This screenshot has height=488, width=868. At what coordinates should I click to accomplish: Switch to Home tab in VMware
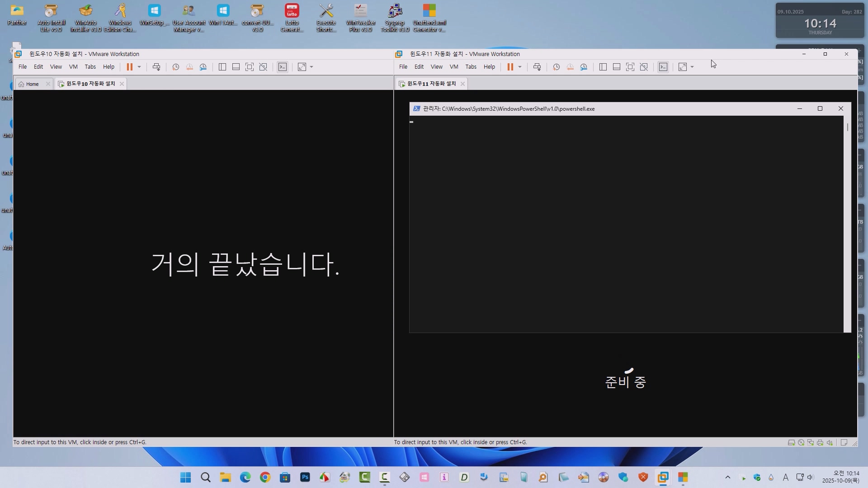[32, 84]
